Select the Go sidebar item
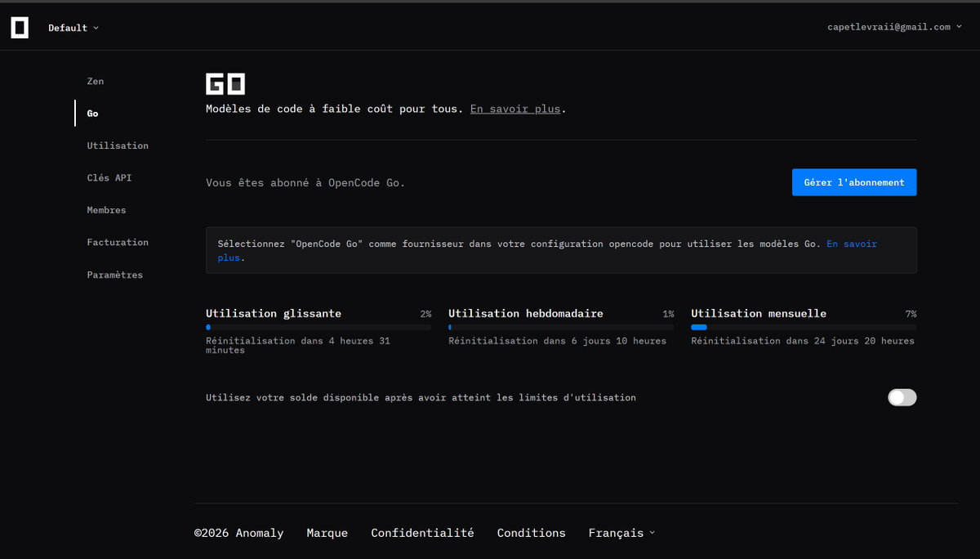 pos(92,114)
